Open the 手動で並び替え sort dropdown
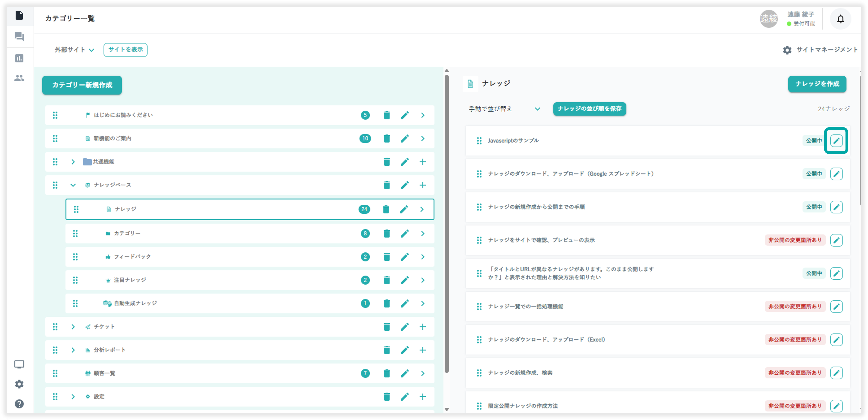868x420 pixels. 504,109
